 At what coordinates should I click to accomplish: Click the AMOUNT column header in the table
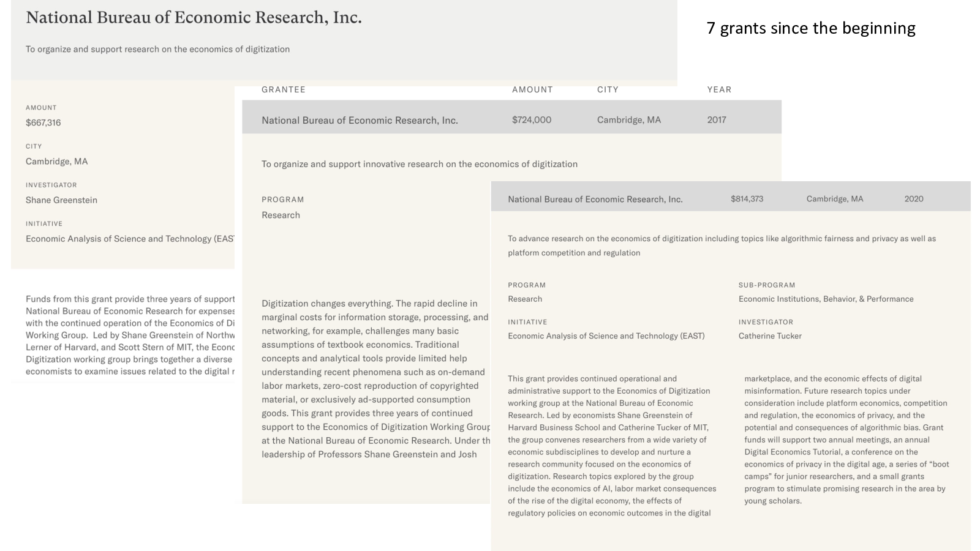[x=532, y=89]
